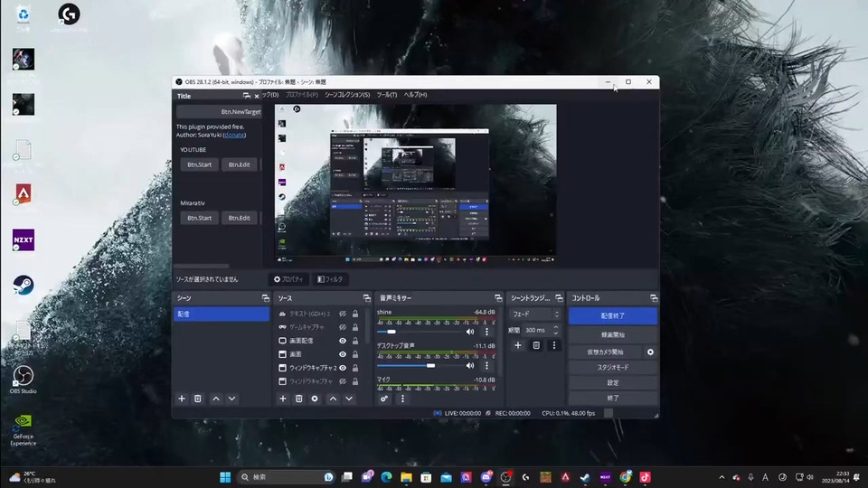868x488 pixels.
Task: Open virtual camera settings gear icon
Action: pos(650,352)
